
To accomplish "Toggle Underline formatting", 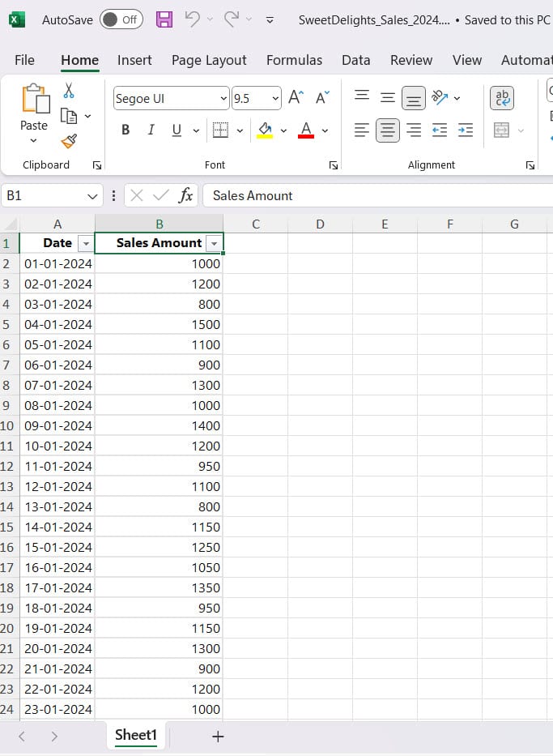I will [177, 130].
